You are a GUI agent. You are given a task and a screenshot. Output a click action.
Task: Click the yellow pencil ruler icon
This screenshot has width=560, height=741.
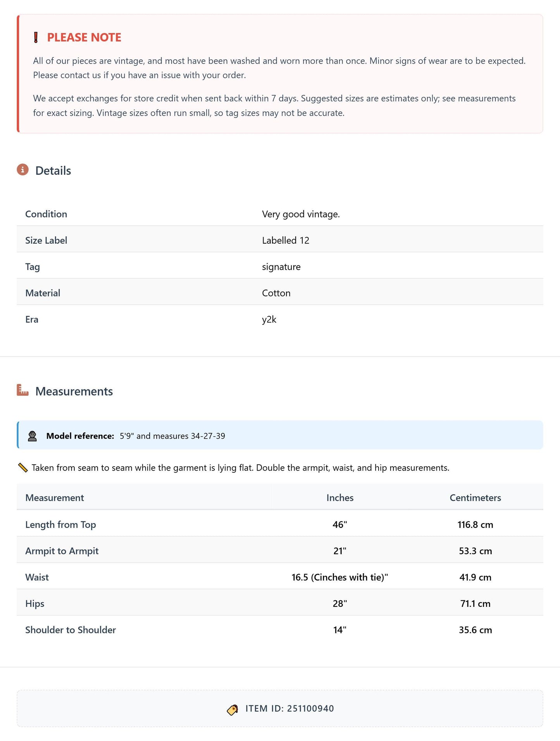pyautogui.click(x=23, y=468)
